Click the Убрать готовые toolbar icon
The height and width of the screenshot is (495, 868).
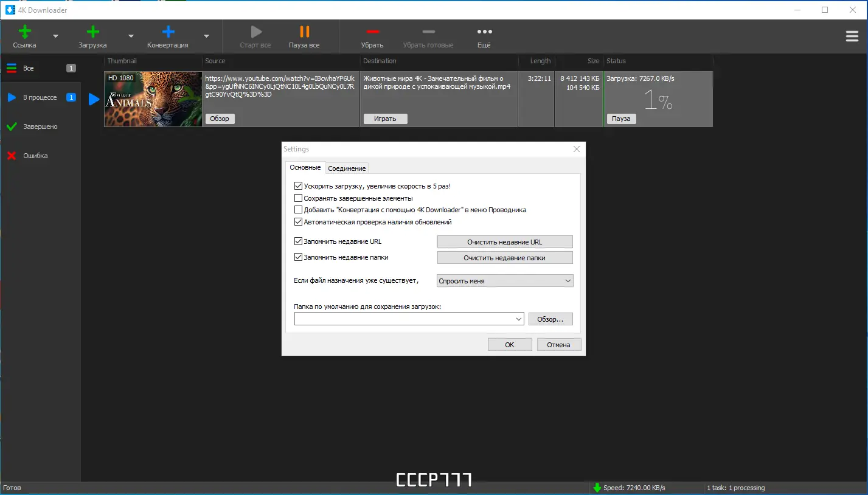428,32
